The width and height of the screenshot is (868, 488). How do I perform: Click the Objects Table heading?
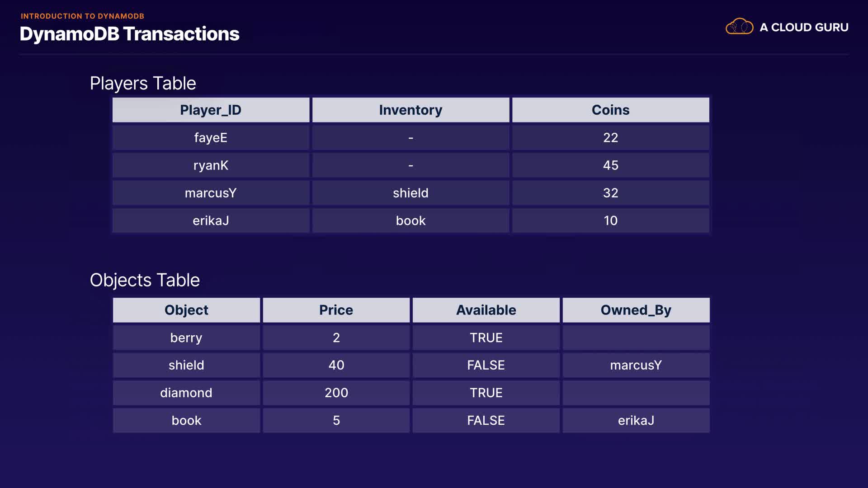(x=145, y=280)
